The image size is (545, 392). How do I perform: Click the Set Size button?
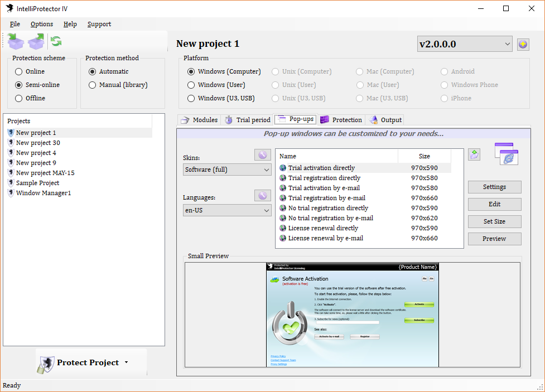coord(494,221)
